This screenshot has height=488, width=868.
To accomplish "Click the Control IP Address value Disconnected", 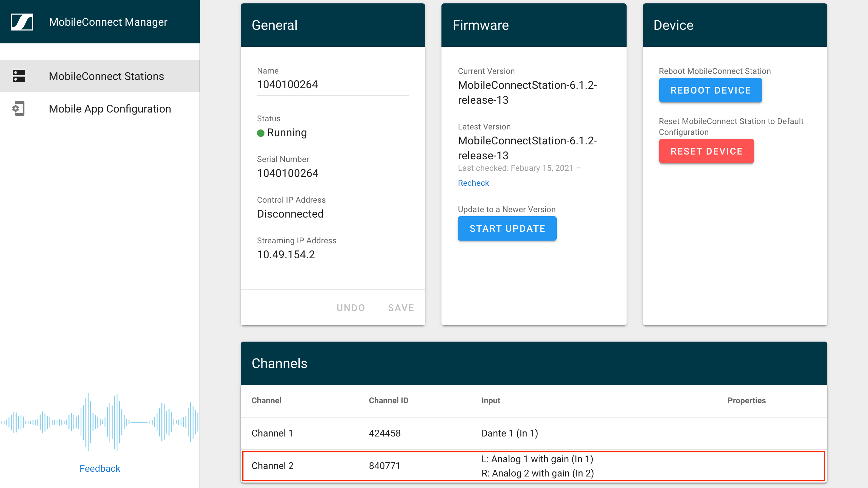I will 290,214.
